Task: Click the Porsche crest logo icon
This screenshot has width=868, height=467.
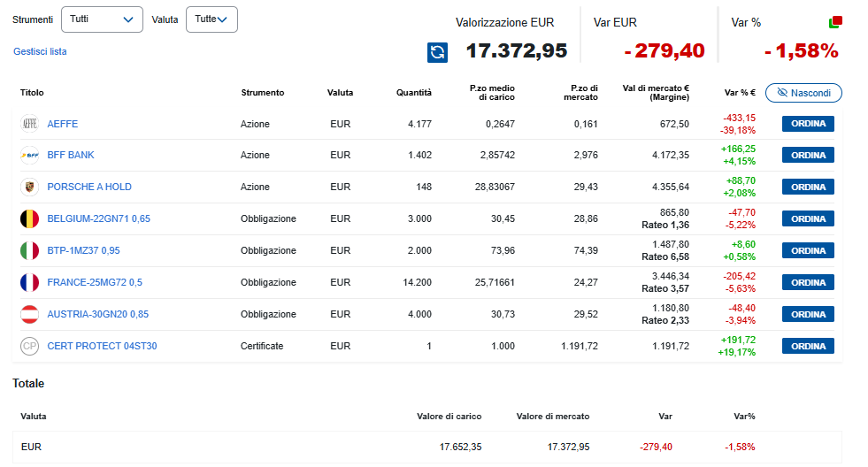Action: pos(30,187)
